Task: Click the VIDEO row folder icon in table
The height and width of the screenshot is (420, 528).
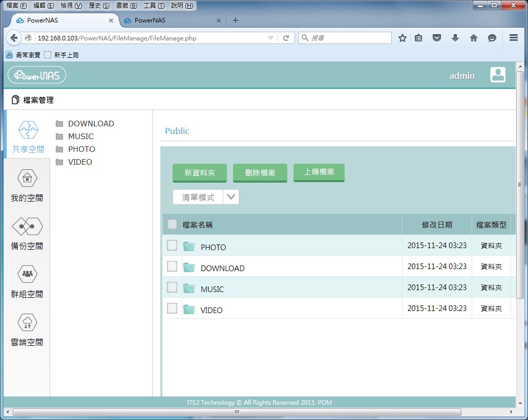Action: click(x=189, y=310)
